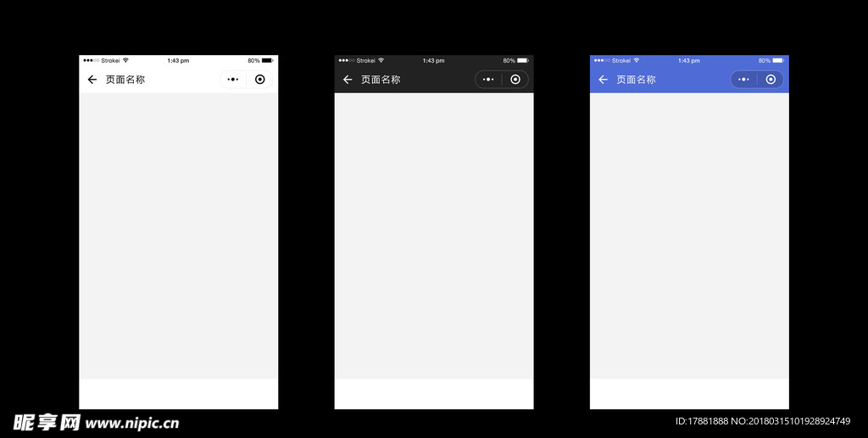Tap the back arrow in white-header mockup
This screenshot has width=868, height=438.
point(92,80)
